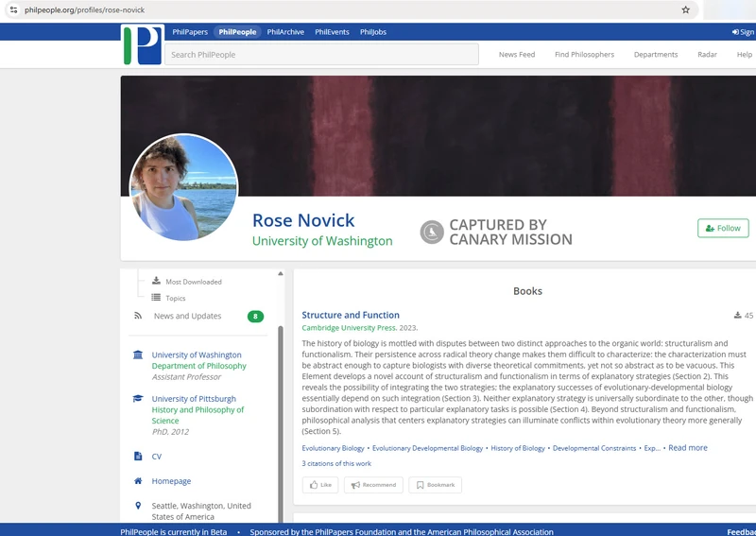Open the Structure and Function title link
Image resolution: width=756 pixels, height=536 pixels.
[x=351, y=315]
